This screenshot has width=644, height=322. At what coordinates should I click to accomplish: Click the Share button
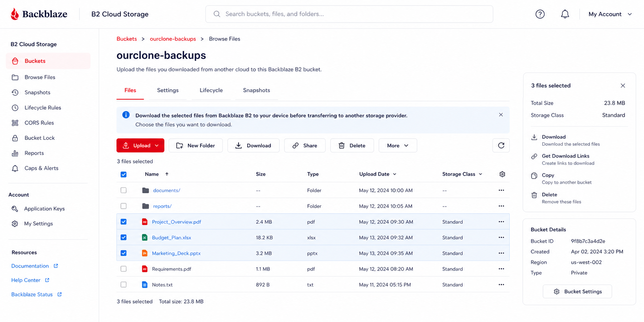(x=305, y=146)
